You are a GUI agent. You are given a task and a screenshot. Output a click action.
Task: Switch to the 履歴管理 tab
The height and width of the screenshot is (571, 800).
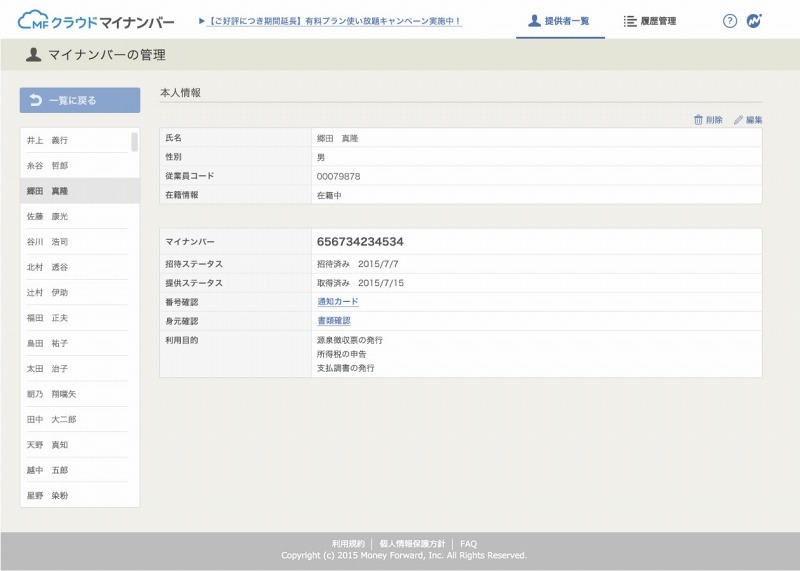[650, 21]
